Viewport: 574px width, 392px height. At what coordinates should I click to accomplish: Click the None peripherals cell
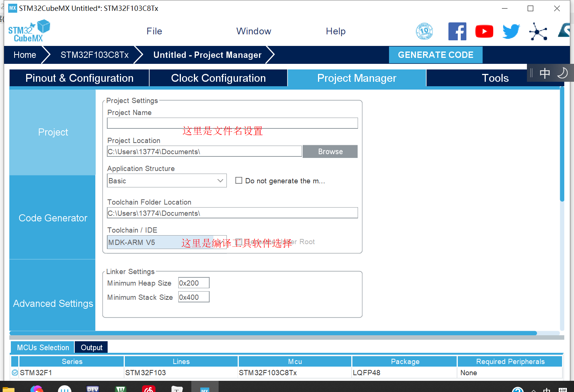click(x=510, y=373)
